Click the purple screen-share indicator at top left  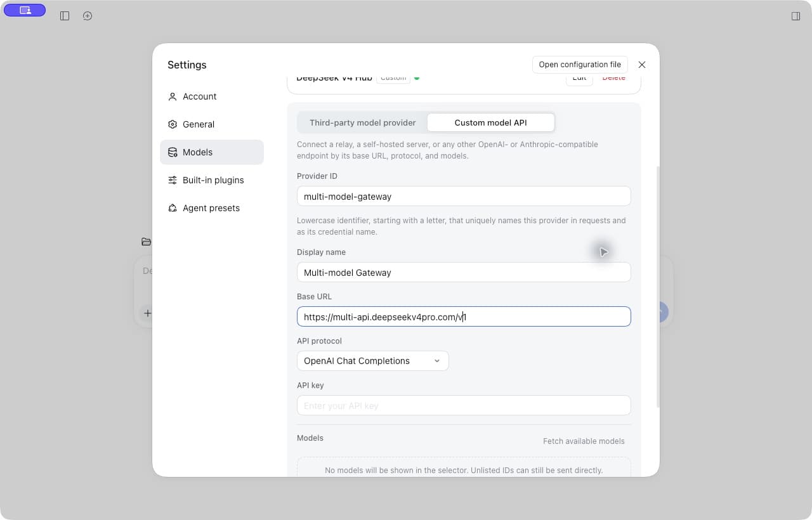tap(25, 10)
